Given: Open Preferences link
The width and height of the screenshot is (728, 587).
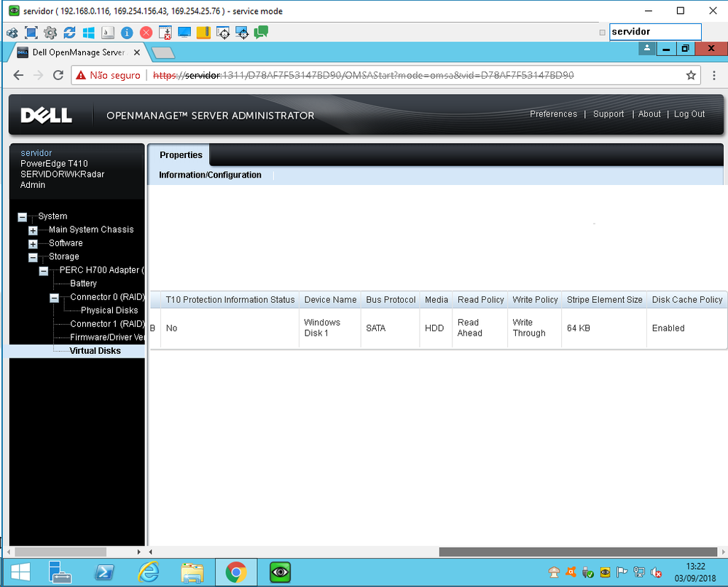Looking at the screenshot, I should click(x=553, y=114).
